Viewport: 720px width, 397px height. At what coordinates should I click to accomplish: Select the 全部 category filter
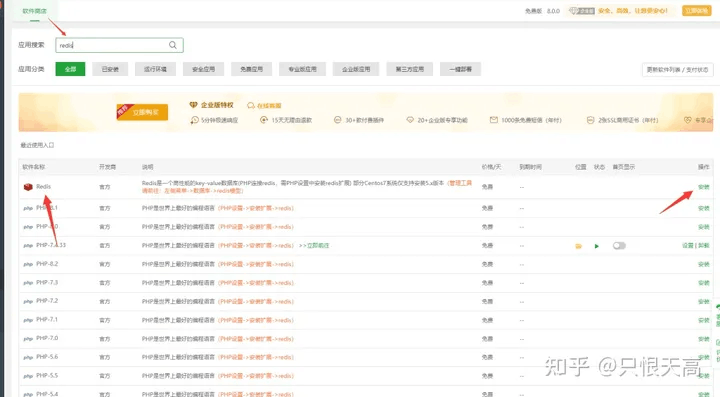(x=70, y=69)
